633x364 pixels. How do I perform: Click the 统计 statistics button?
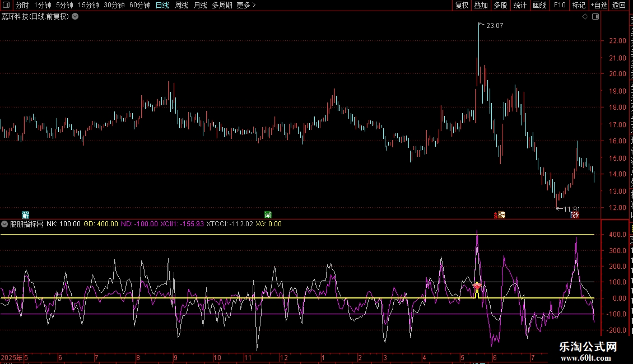click(519, 5)
